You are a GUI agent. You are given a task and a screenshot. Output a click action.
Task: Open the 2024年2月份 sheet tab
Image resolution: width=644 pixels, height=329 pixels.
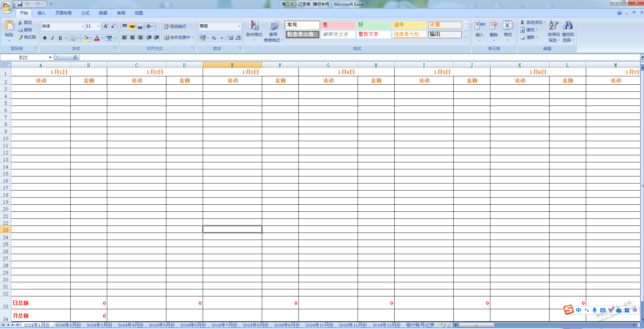click(x=68, y=325)
